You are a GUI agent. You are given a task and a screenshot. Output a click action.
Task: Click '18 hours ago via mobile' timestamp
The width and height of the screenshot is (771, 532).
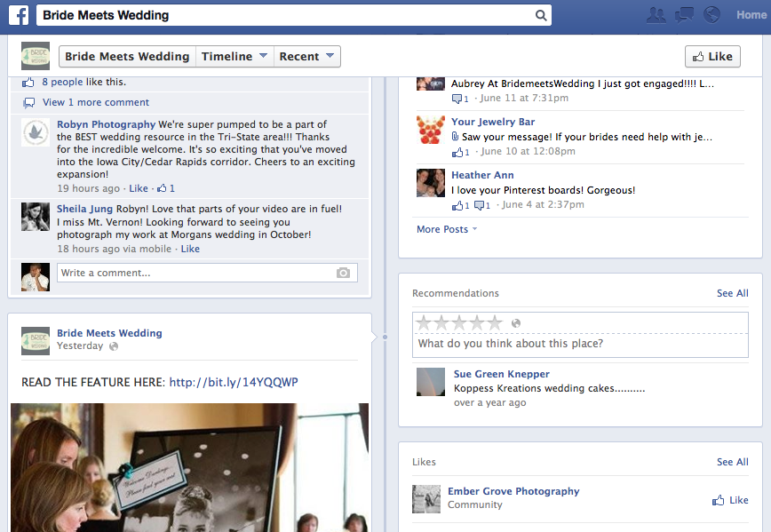click(114, 249)
